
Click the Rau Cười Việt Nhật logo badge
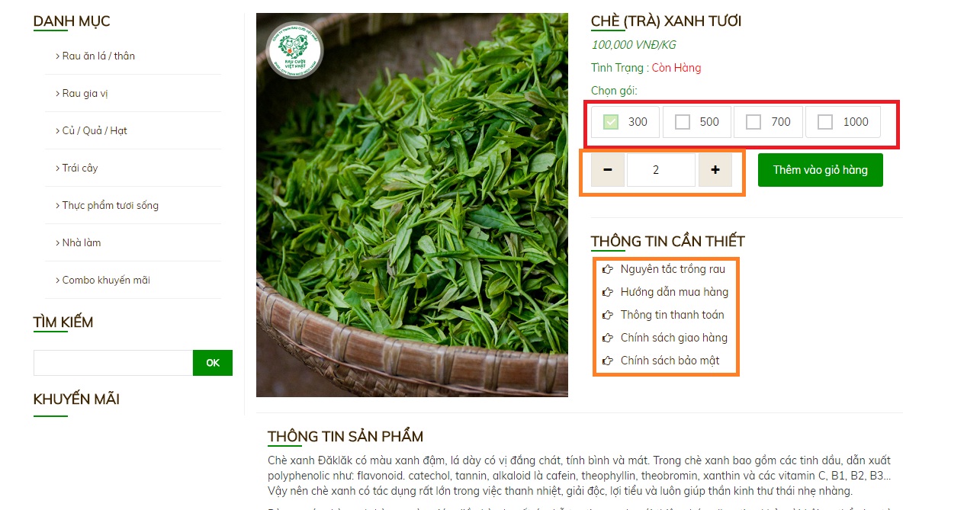coord(295,50)
